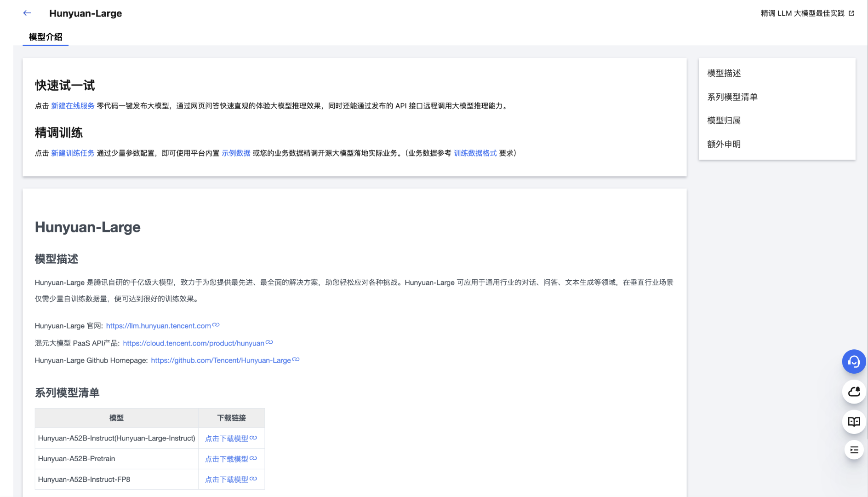
Task: Open the customer service headset floating button
Action: tap(854, 362)
